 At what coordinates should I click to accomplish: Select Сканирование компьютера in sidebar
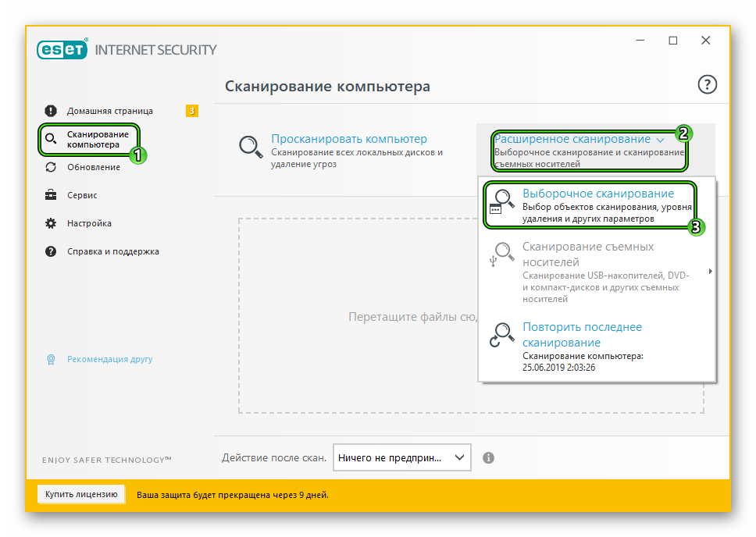(98, 139)
